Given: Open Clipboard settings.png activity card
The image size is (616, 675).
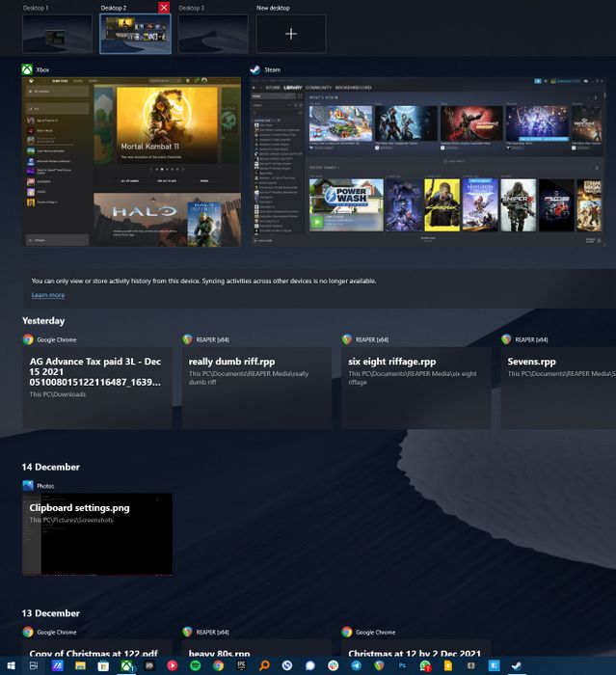Looking at the screenshot, I should (97, 534).
